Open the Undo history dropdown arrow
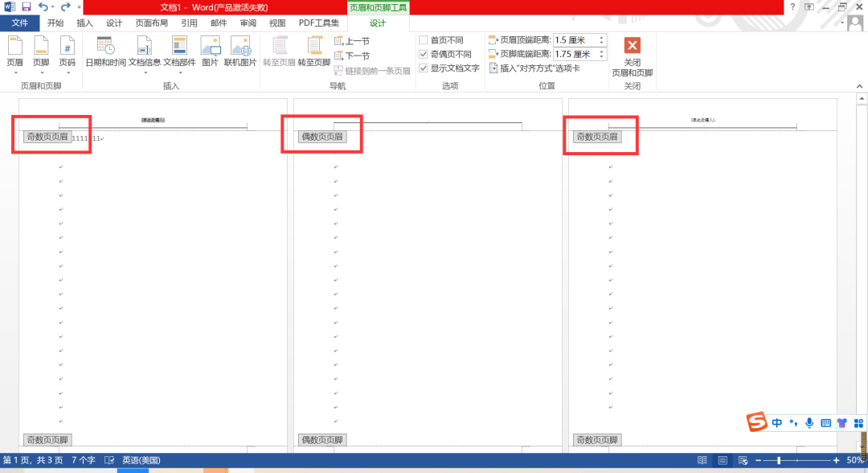This screenshot has width=868, height=473. pyautogui.click(x=52, y=7)
